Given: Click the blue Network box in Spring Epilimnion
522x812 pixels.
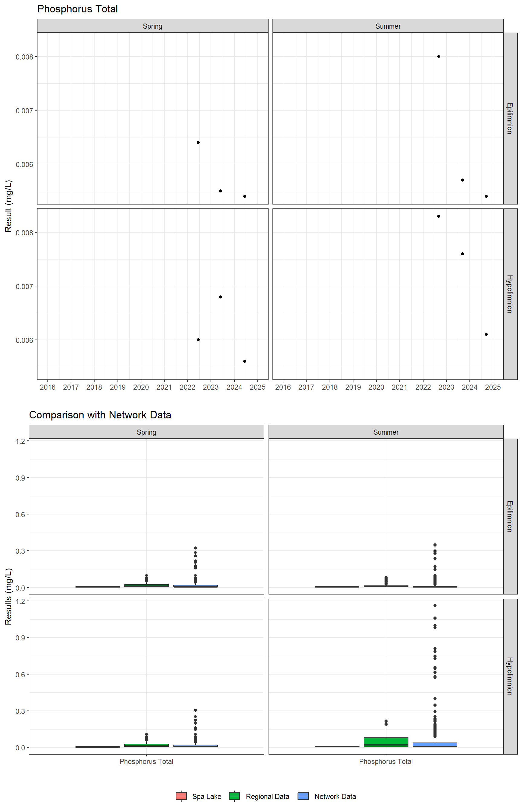Looking at the screenshot, I should pos(195,586).
